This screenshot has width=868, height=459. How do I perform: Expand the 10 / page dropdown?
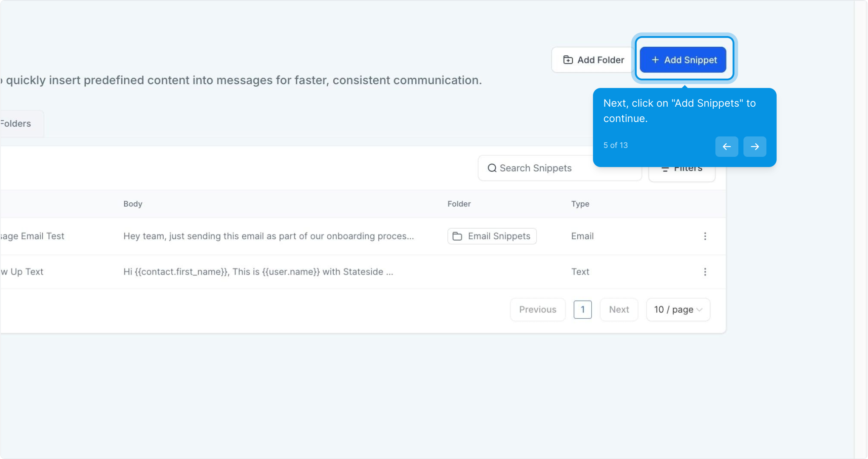point(678,310)
